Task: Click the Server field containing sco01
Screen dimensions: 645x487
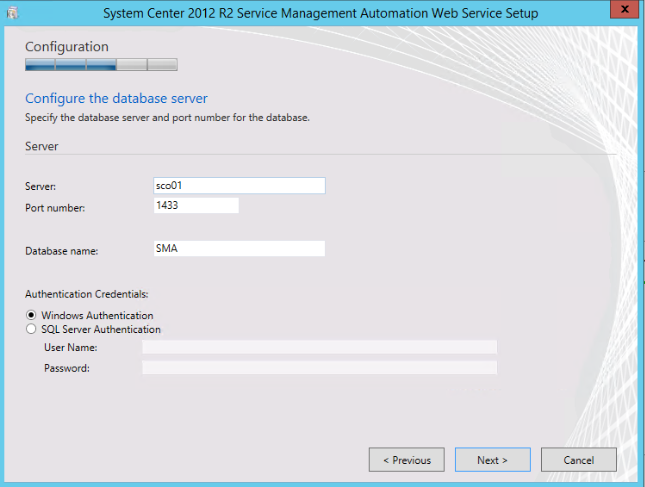Action: [238, 186]
